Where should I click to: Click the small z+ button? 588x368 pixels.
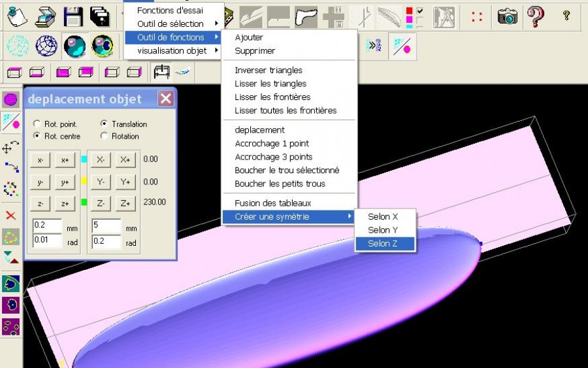pyautogui.click(x=65, y=204)
